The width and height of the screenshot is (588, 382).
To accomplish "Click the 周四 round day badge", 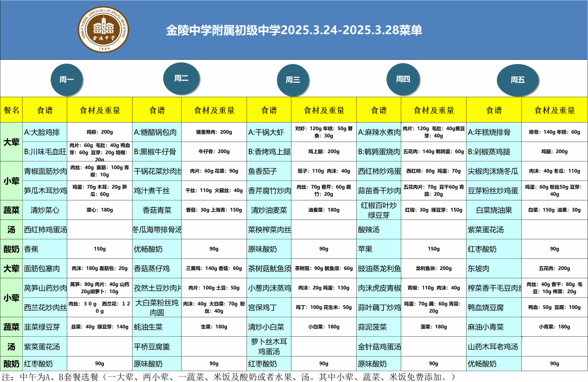I will pyautogui.click(x=403, y=79).
